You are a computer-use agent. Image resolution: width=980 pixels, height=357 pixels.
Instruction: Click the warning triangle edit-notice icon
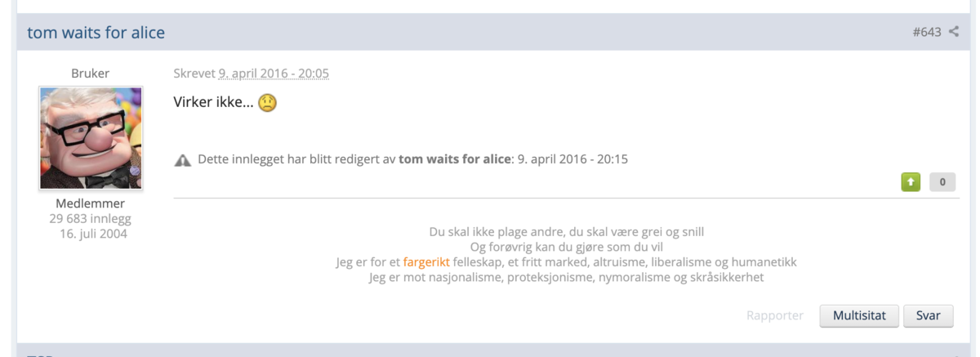183,160
